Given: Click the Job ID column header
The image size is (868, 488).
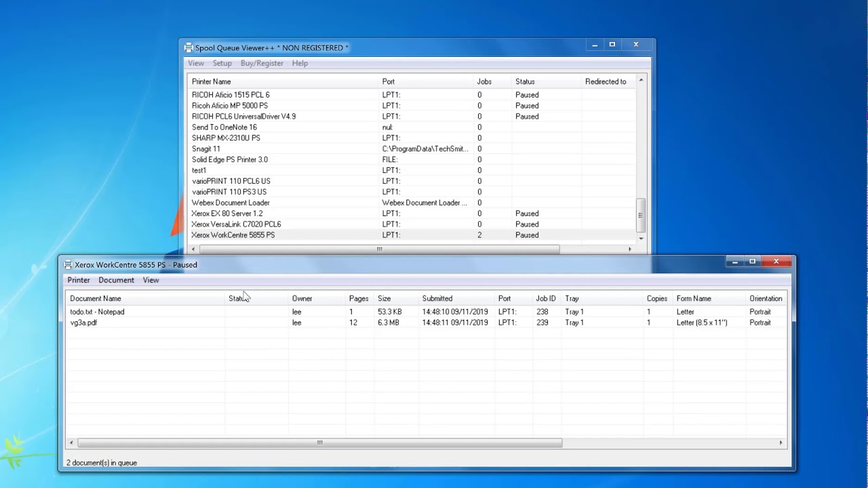Looking at the screenshot, I should pyautogui.click(x=547, y=298).
